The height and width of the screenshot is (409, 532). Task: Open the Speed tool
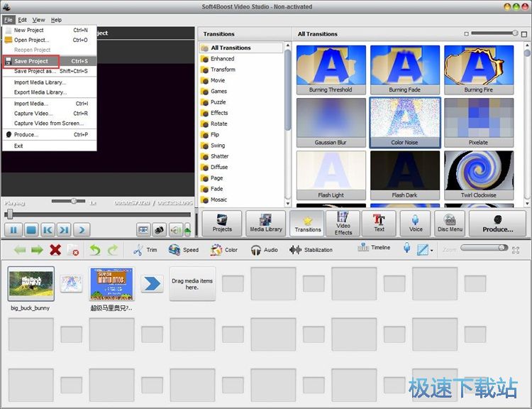coord(184,250)
